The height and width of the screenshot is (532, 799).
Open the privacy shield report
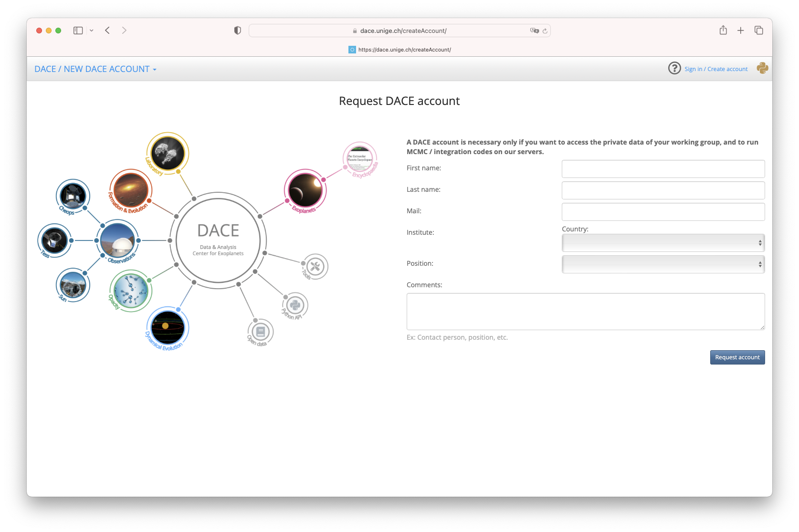(237, 31)
